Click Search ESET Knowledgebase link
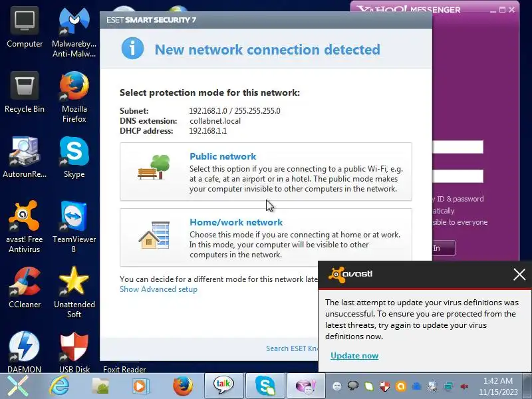Screen dimensions: 532x399 [292, 348]
